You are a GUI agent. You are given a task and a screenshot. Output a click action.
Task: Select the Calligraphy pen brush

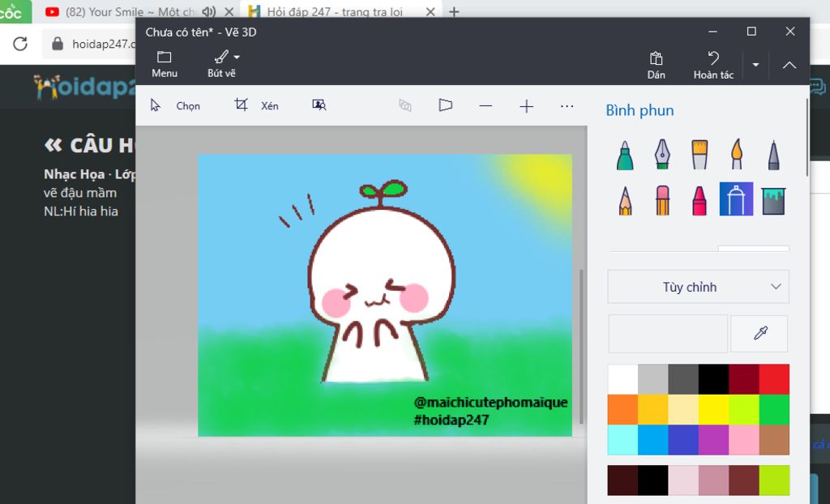[662, 155]
